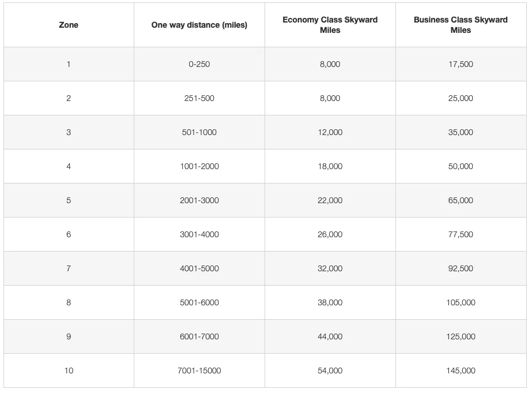Click the Zone column header
This screenshot has width=532, height=393.
[69, 25]
